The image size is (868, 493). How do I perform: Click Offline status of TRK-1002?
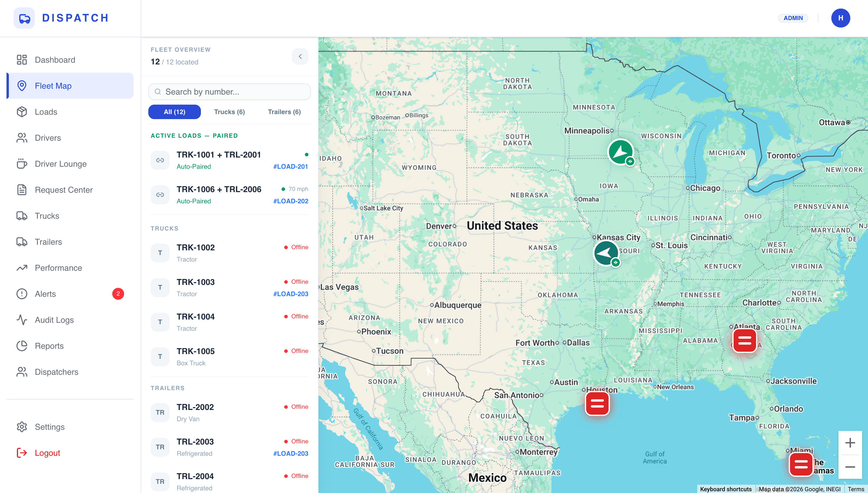[296, 247]
